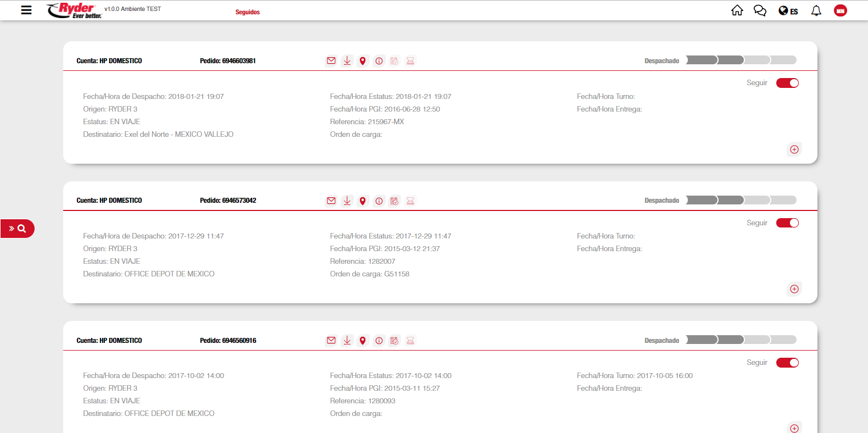Go to the home page icon
Image resolution: width=868 pixels, height=433 pixels.
[737, 10]
